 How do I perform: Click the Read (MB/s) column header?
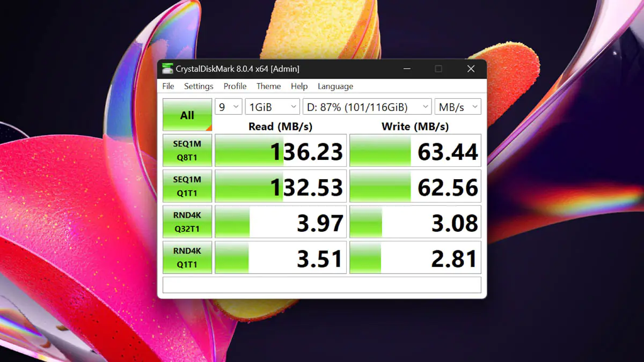(x=280, y=127)
